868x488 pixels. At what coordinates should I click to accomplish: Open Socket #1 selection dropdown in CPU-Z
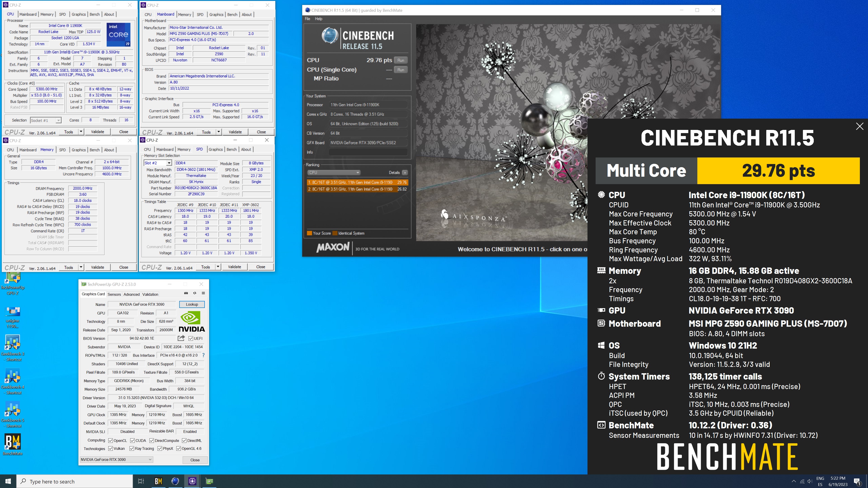(x=45, y=120)
